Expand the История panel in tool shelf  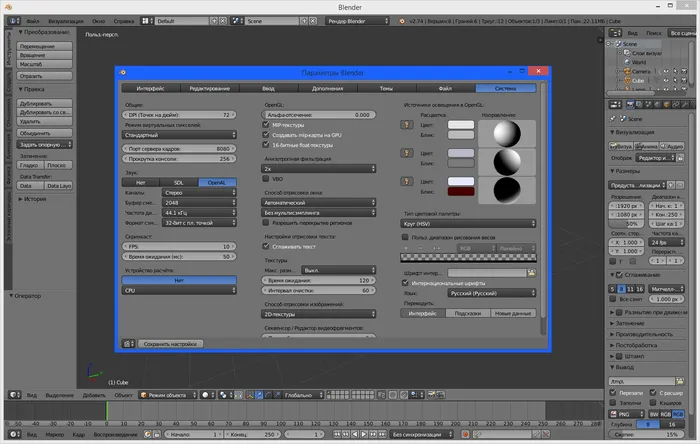point(32,199)
